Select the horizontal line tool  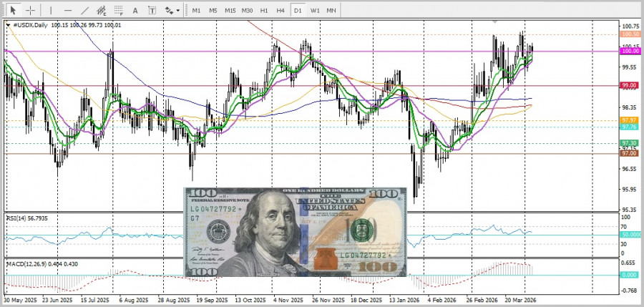68,10
